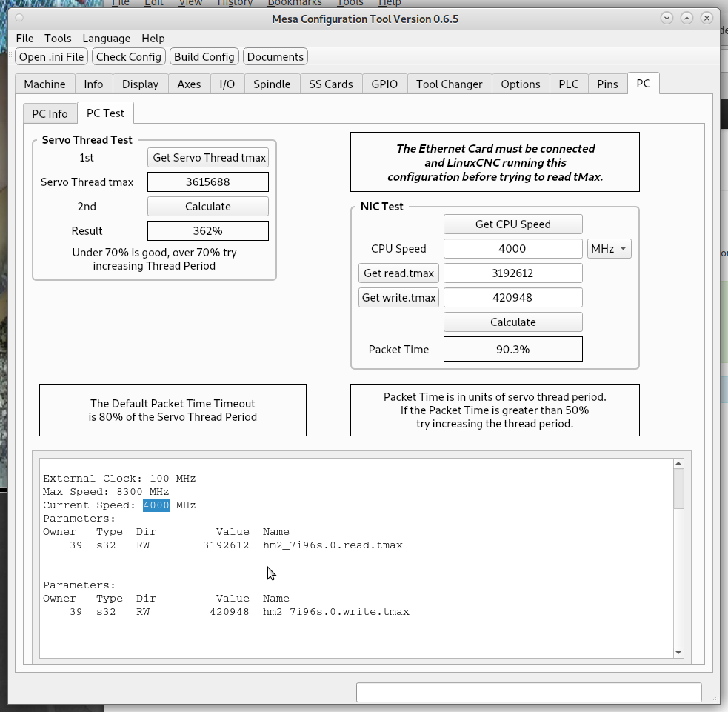Viewport: 728px width, 712px height.
Task: Click the output scrollbar up arrow
Action: (x=678, y=463)
